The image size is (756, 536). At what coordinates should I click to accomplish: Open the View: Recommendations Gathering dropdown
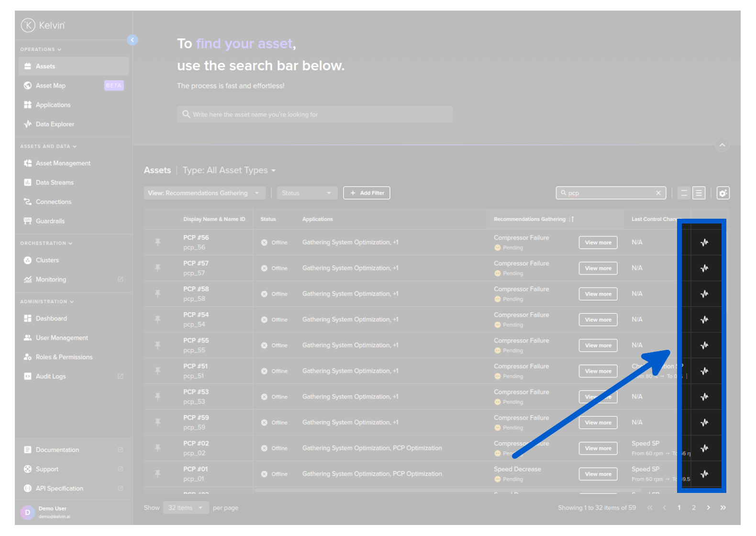[204, 193]
